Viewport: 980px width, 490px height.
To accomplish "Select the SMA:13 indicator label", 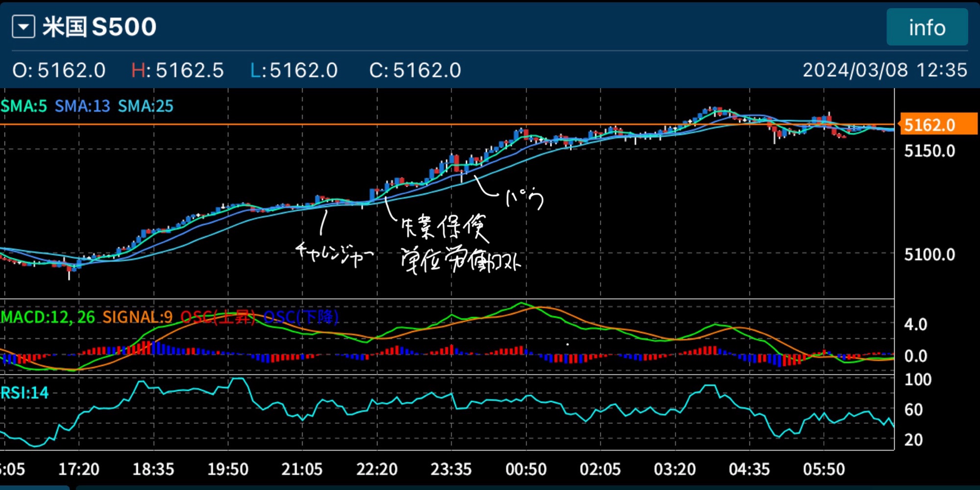I will tap(82, 106).
